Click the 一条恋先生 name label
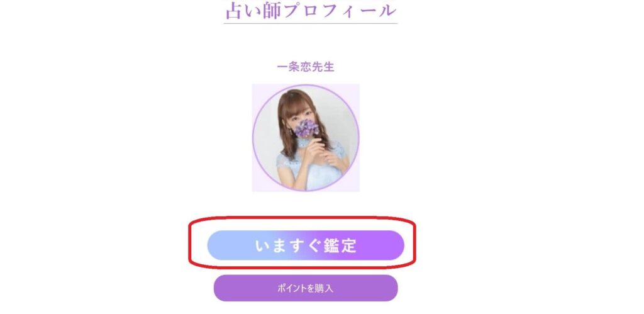 306,67
